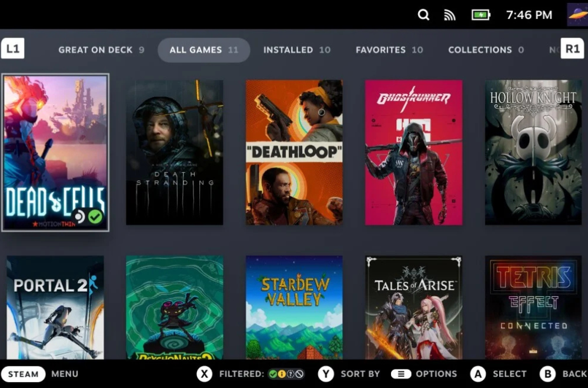
Task: Open search with the magnifier icon
Action: coord(423,15)
